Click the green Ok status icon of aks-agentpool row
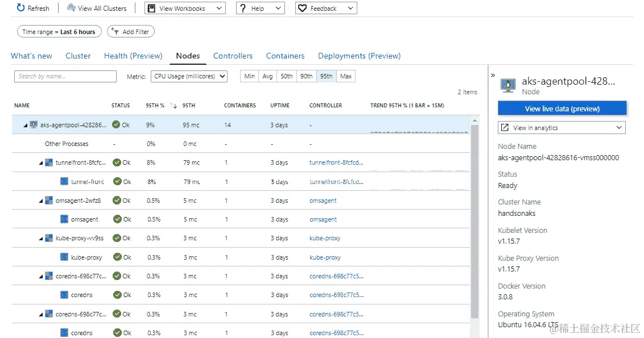Screen dimensions: 644x338 116,125
